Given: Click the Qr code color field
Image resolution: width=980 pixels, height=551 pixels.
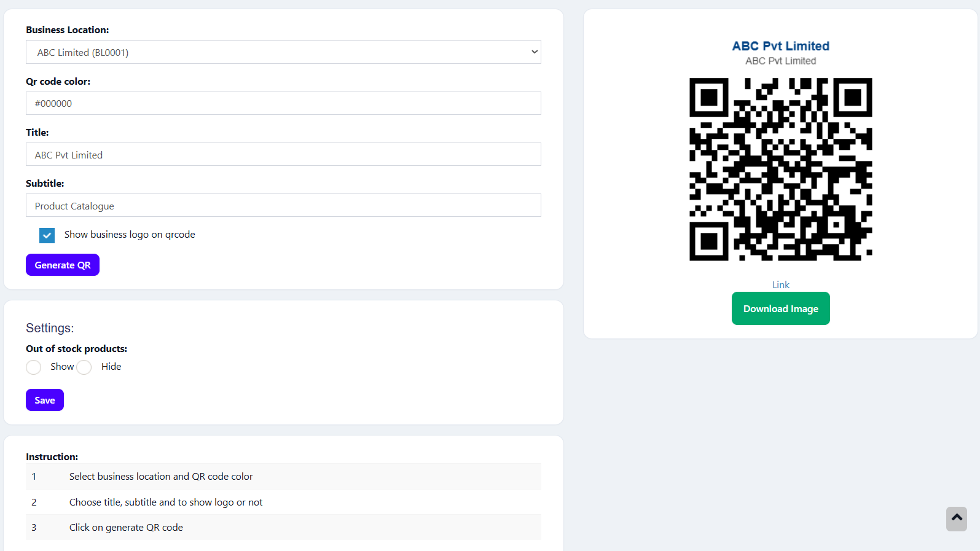Looking at the screenshot, I should tap(283, 103).
